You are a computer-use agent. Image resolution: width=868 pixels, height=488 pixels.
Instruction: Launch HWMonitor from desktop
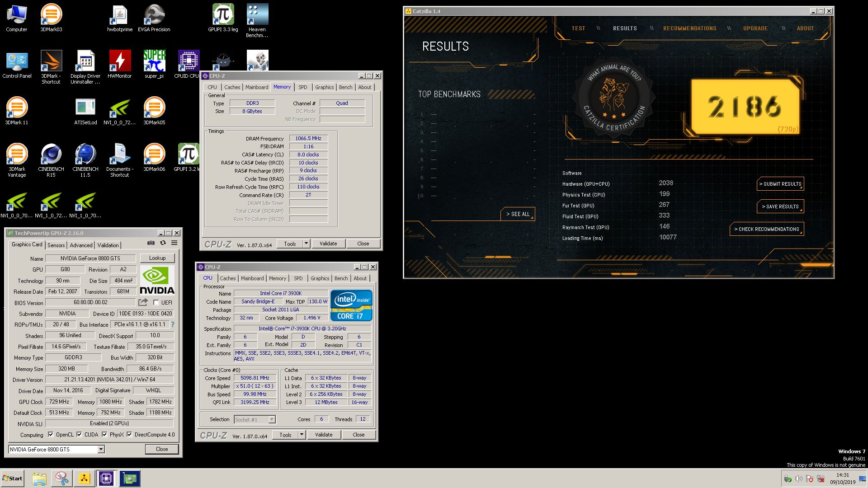point(120,65)
